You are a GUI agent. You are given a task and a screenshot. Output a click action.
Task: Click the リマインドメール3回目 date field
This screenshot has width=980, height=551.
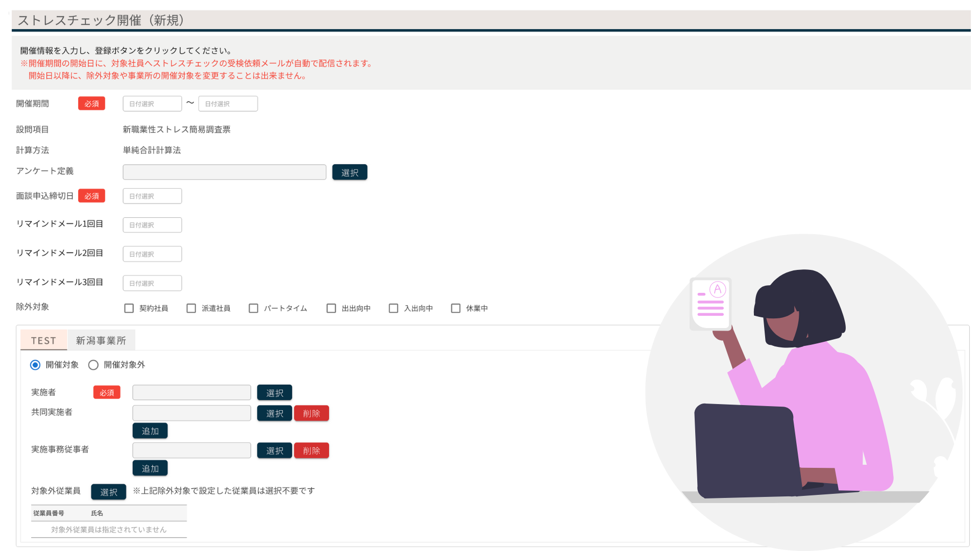[152, 283]
